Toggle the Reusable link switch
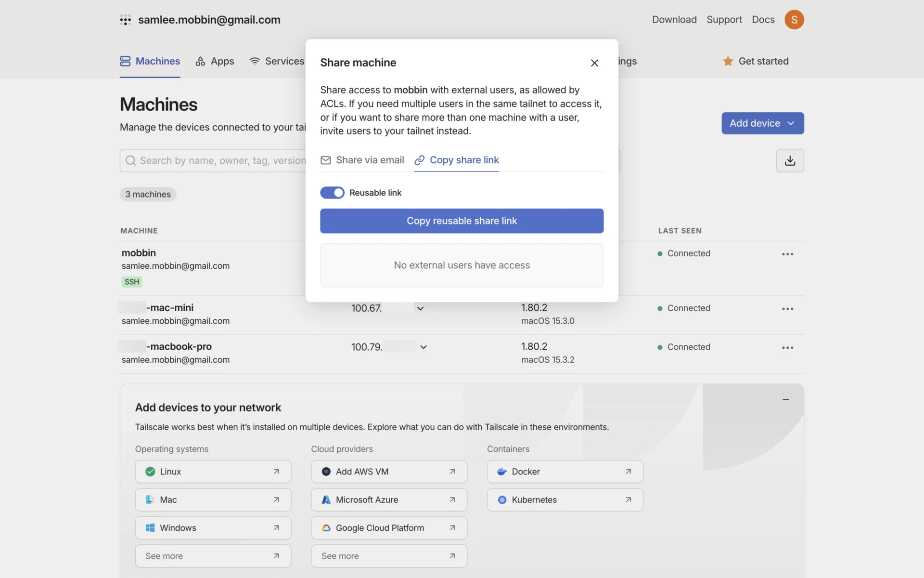This screenshot has height=578, width=924. click(x=332, y=193)
